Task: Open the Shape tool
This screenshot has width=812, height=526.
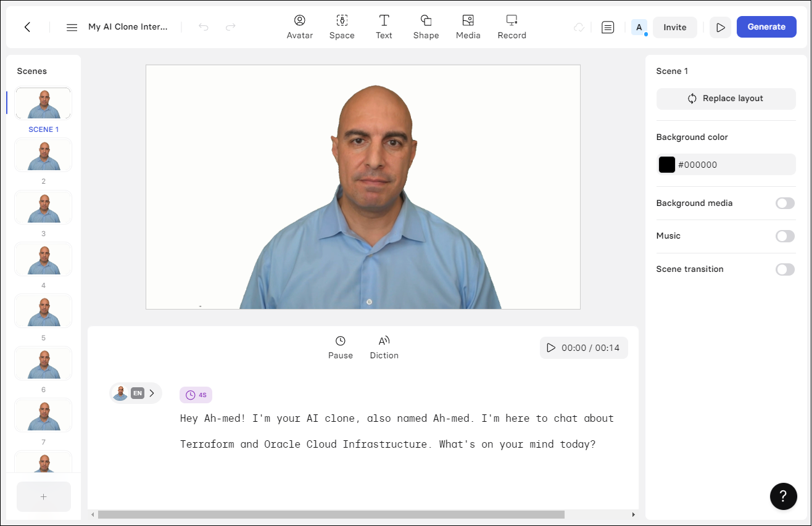Action: [x=426, y=27]
